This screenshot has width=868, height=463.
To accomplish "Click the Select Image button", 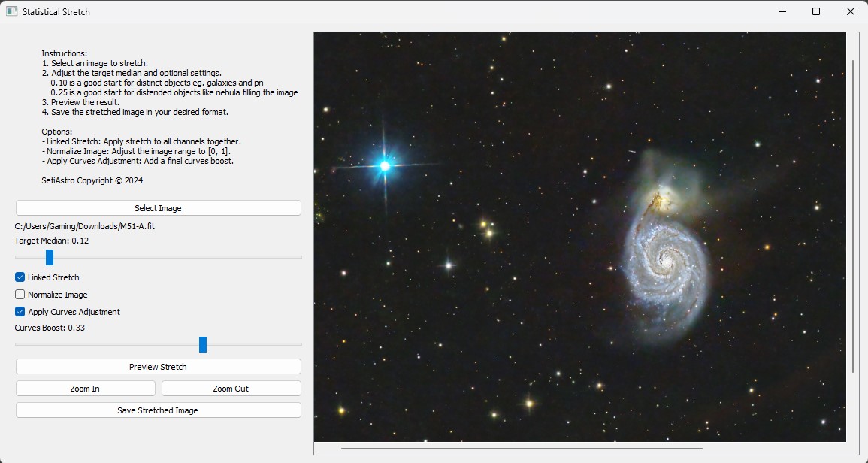I will [159, 208].
